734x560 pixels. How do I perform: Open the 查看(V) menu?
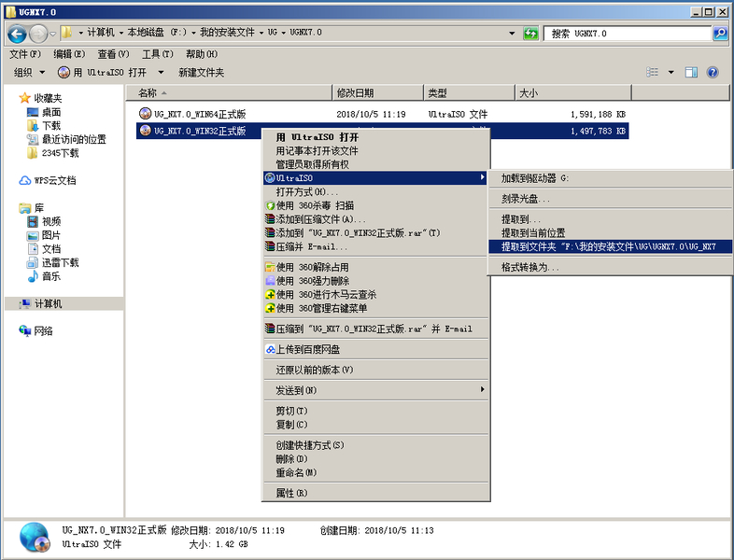pyautogui.click(x=113, y=54)
